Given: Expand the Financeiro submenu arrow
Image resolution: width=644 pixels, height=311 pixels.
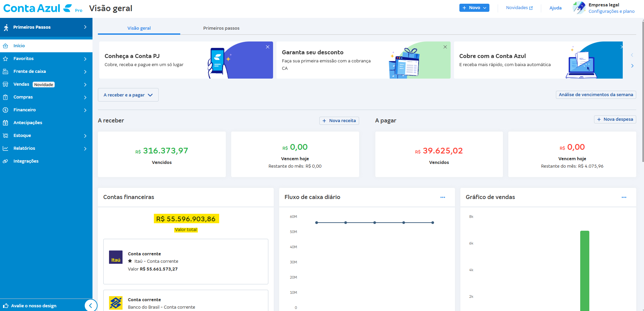Looking at the screenshot, I should 85,110.
